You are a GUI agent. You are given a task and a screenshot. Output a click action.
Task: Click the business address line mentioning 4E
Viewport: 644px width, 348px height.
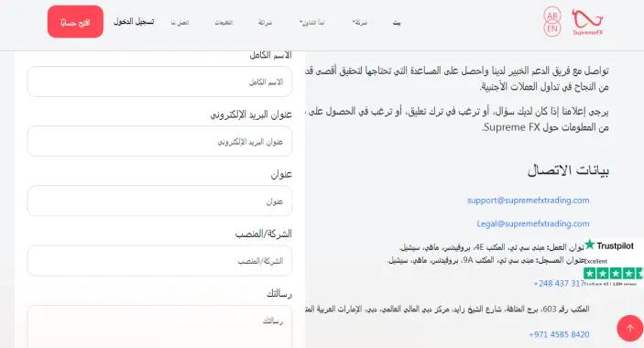click(491, 247)
